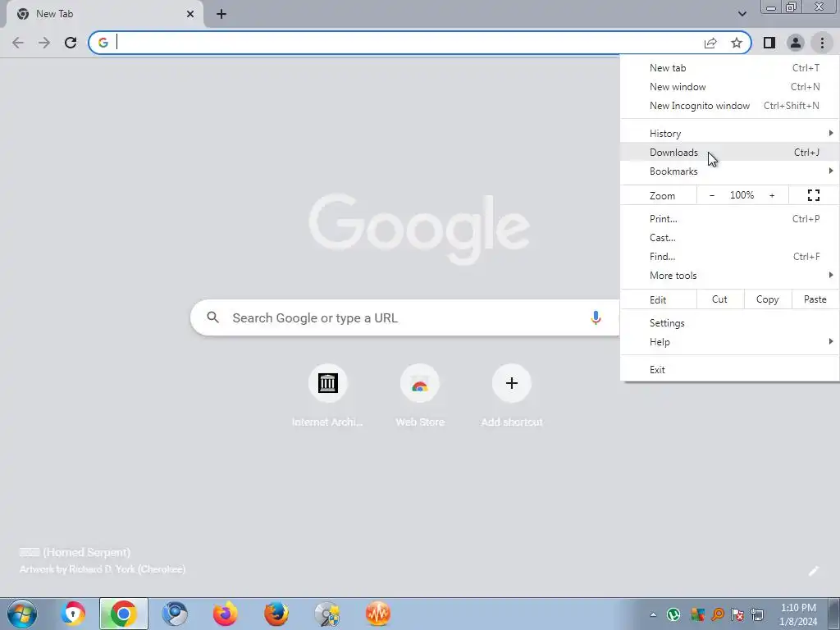The height and width of the screenshot is (630, 840).
Task: Open Downloads from the menu
Action: pos(729,152)
